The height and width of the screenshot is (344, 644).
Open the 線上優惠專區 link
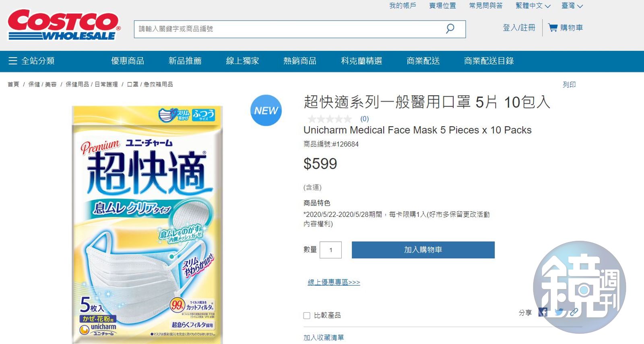pyautogui.click(x=334, y=282)
